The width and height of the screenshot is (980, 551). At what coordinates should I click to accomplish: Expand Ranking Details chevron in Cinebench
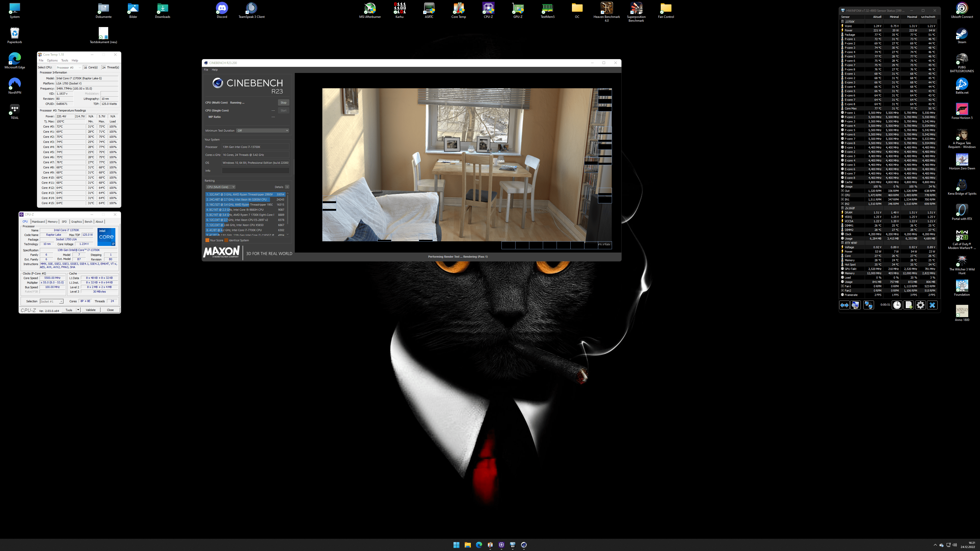tap(287, 187)
